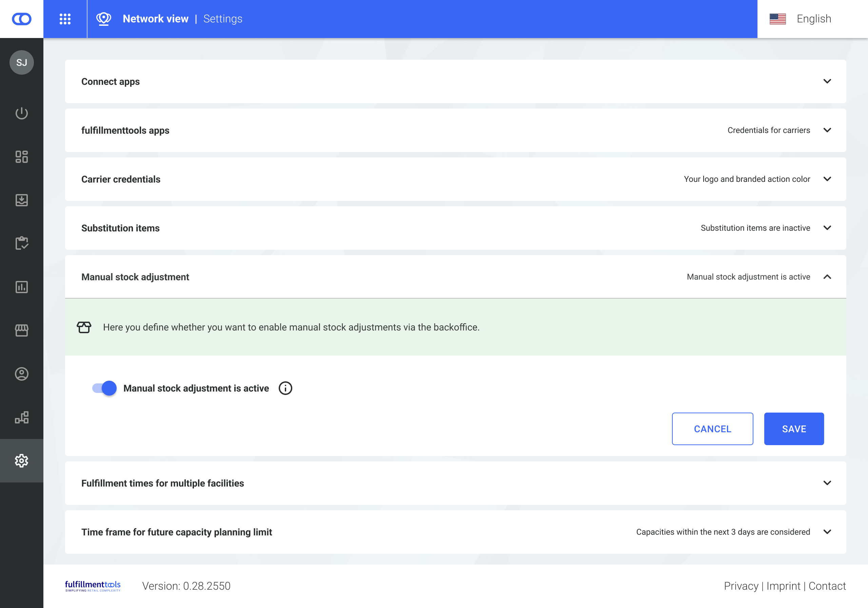
Task: Click info icon beside stock adjustment toggle
Action: click(285, 388)
